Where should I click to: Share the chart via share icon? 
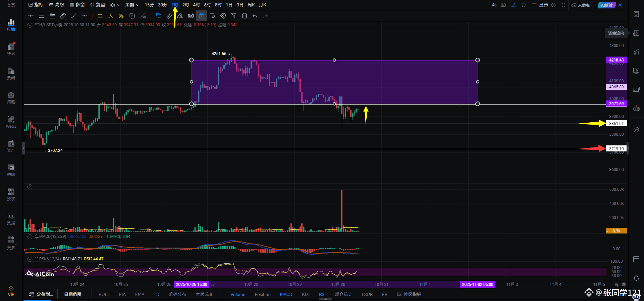point(621,5)
